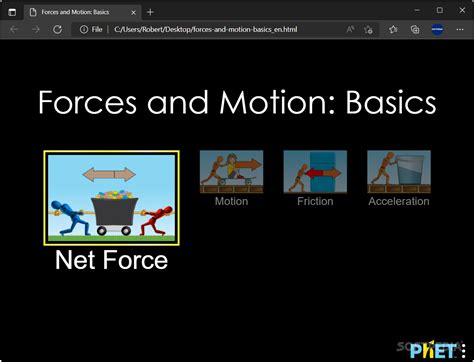Open the PhET options kebab menu
The height and width of the screenshot is (362, 474).
coord(464,351)
